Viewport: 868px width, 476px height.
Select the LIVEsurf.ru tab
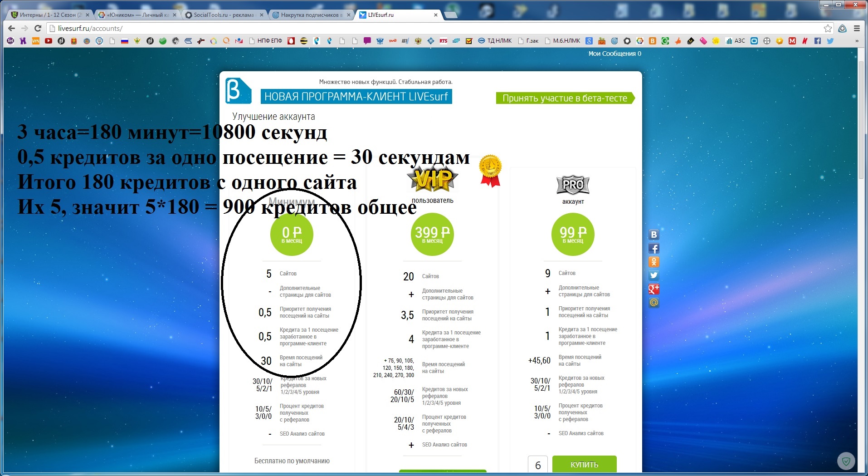pos(399,15)
